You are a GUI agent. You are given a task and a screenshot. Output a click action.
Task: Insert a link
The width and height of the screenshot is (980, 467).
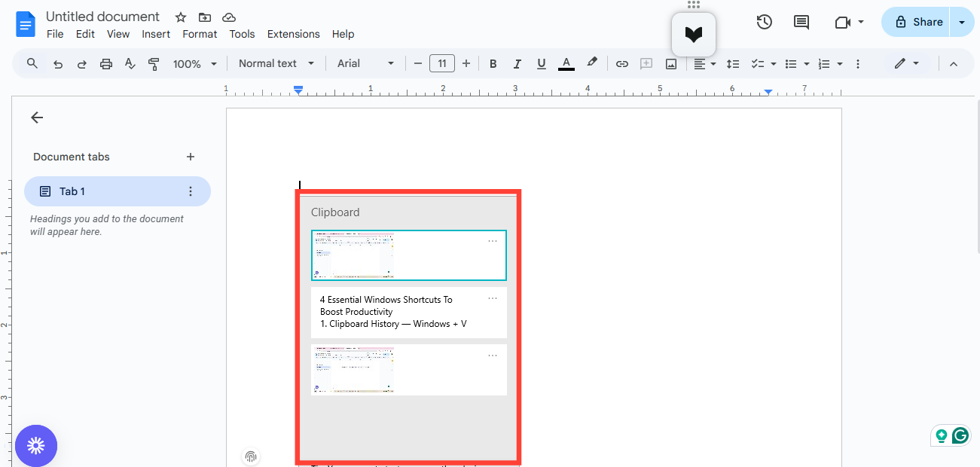coord(622,64)
